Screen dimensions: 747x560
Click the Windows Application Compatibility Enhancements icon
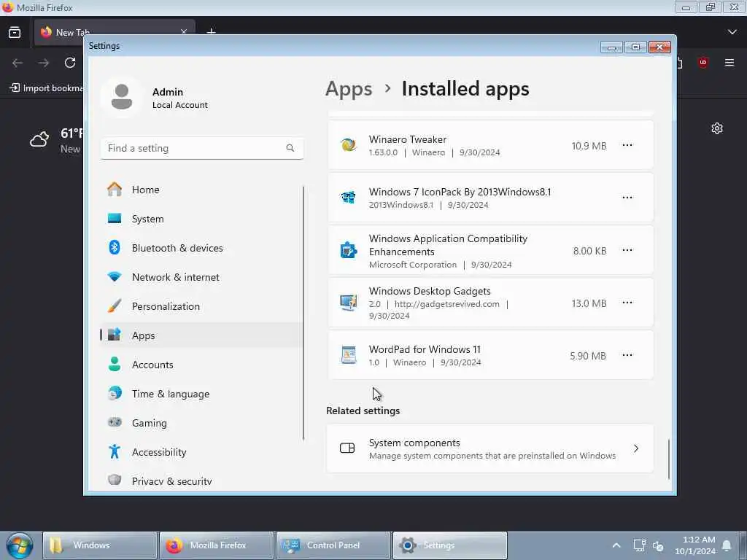348,250
